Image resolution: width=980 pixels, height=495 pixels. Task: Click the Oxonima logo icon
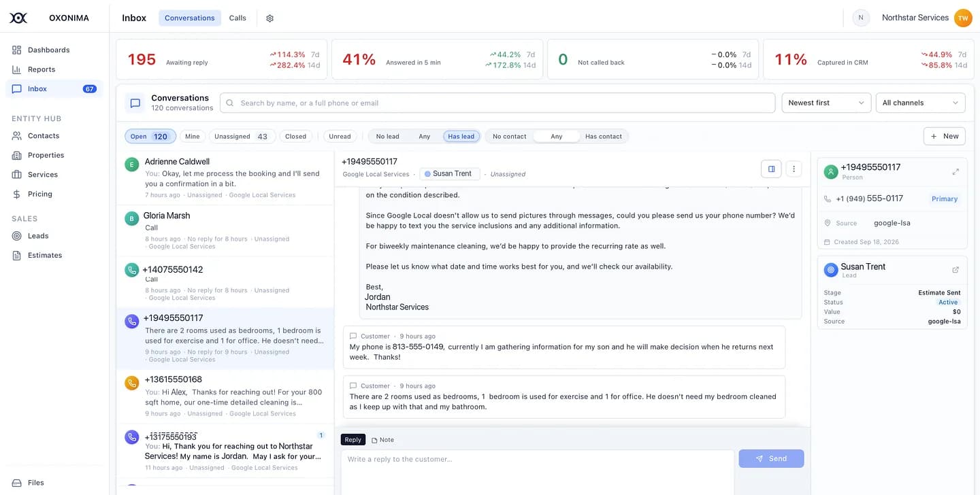click(x=18, y=18)
